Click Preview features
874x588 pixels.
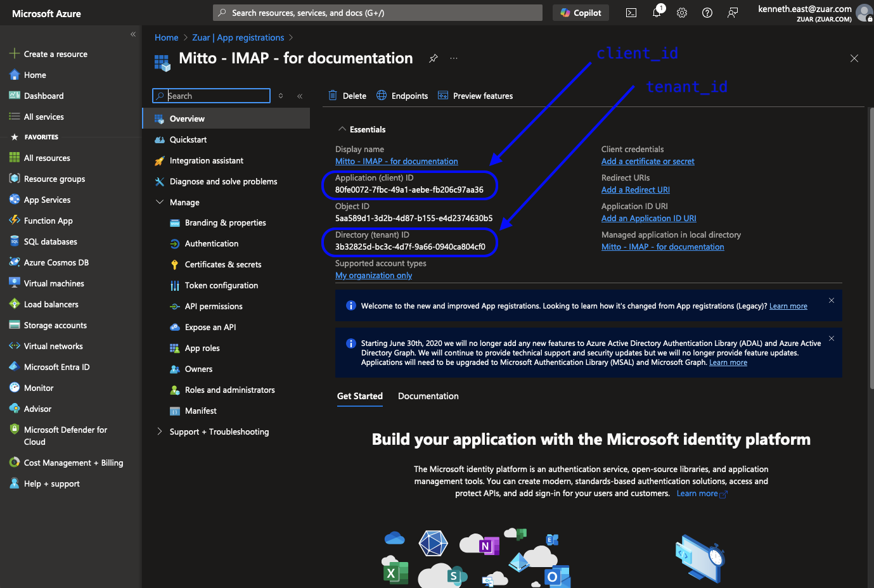[x=475, y=96]
